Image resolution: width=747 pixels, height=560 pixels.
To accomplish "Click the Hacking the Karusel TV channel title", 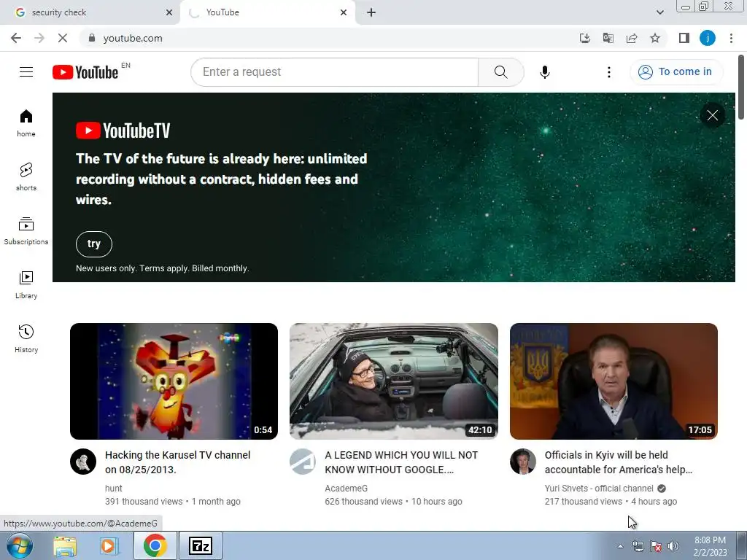I will pos(178,462).
